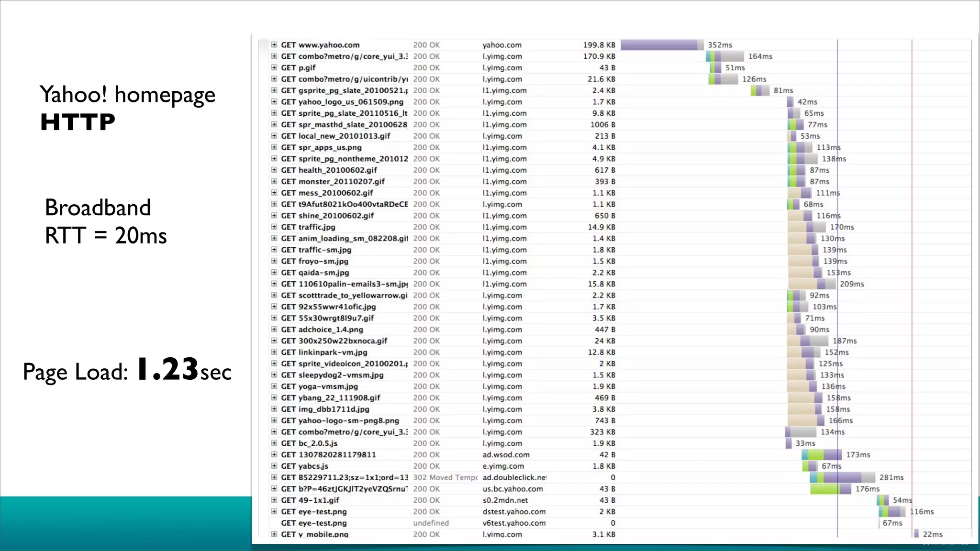Screen dimensions: 980x551
Task: Select the GET 110610palin-emails3-sm.jpg request name
Action: click(x=344, y=284)
